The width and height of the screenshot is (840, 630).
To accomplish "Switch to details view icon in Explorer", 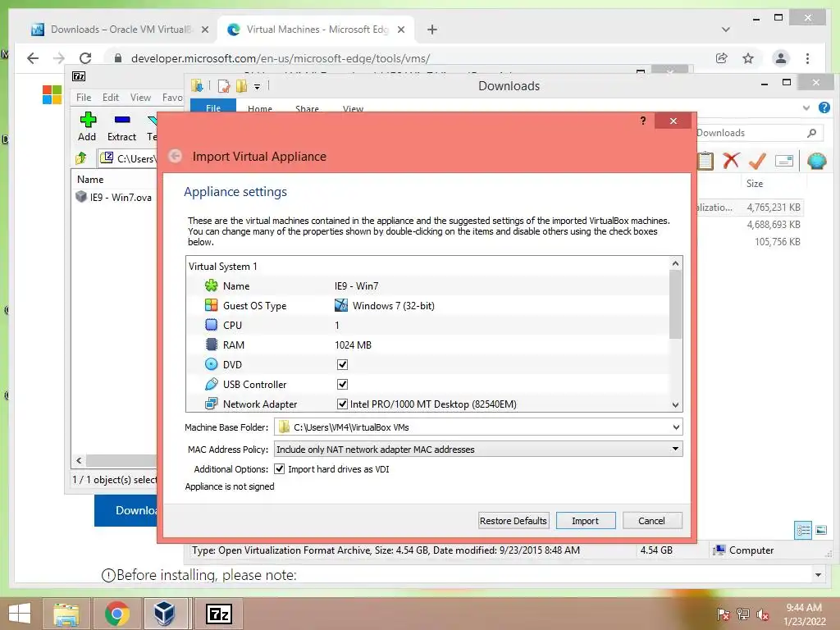I will pyautogui.click(x=803, y=531).
